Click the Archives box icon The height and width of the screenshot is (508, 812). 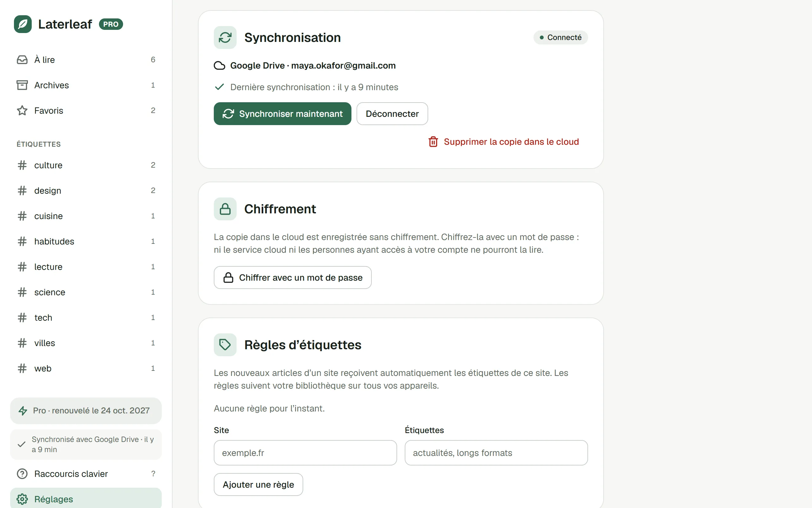pyautogui.click(x=22, y=85)
